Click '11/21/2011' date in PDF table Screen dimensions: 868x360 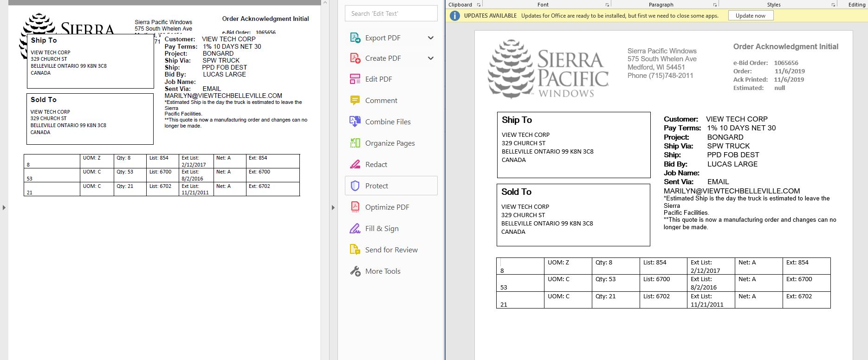[x=195, y=193]
